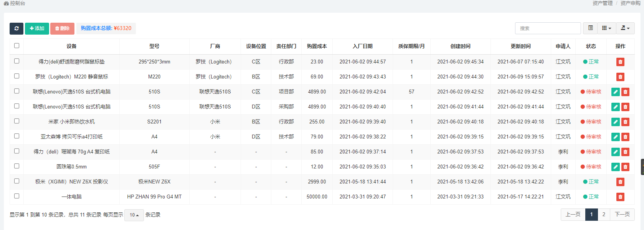Edit the 拷贝可乐a4打印纸 row
This screenshot has height=230, width=644.
pos(616,137)
